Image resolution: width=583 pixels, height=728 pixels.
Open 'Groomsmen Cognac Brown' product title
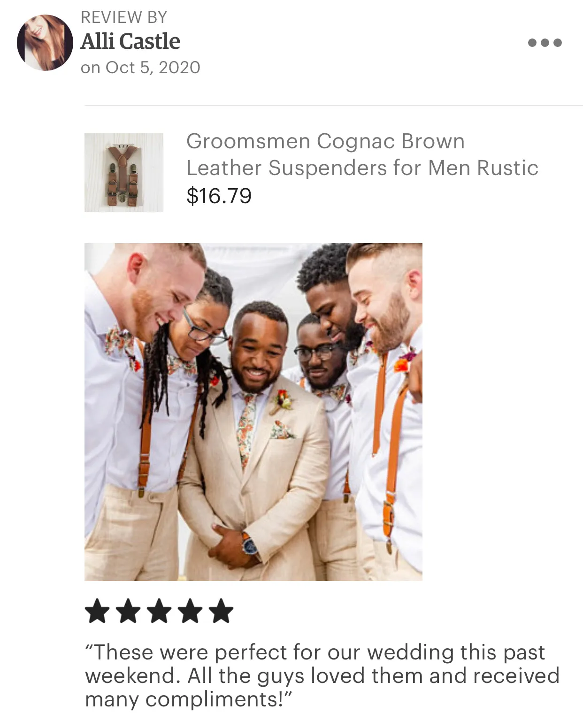[x=325, y=141]
